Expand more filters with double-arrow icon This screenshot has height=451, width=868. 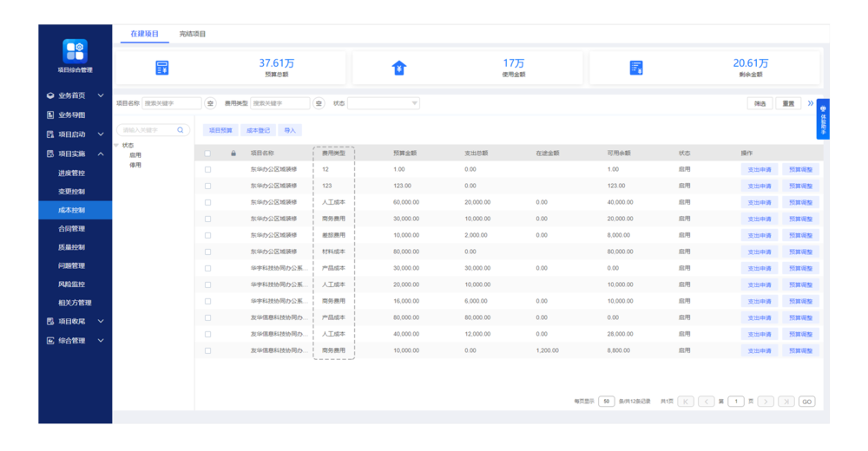click(811, 103)
